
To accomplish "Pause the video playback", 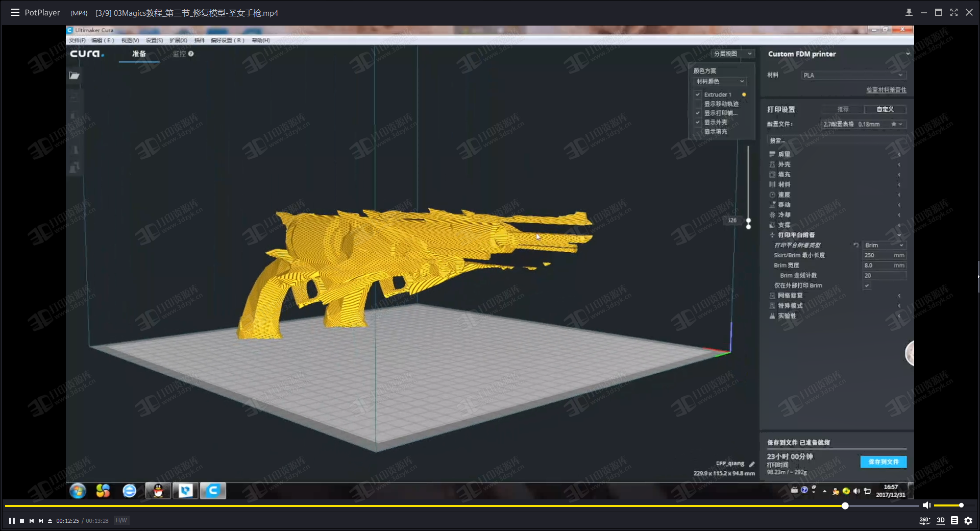I will 12,521.
